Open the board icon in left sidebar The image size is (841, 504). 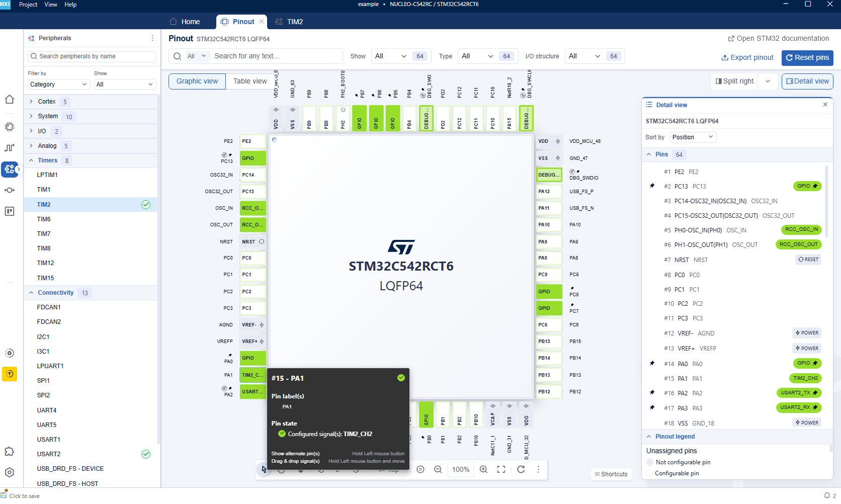[10, 211]
